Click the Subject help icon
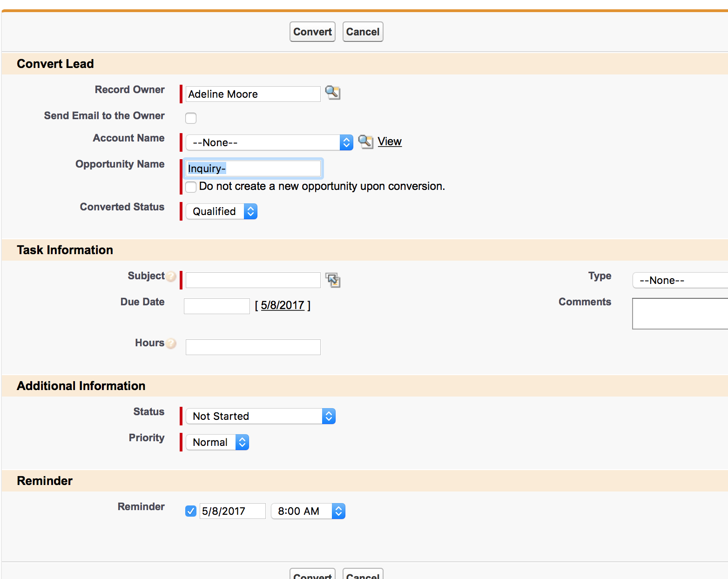 point(171,276)
